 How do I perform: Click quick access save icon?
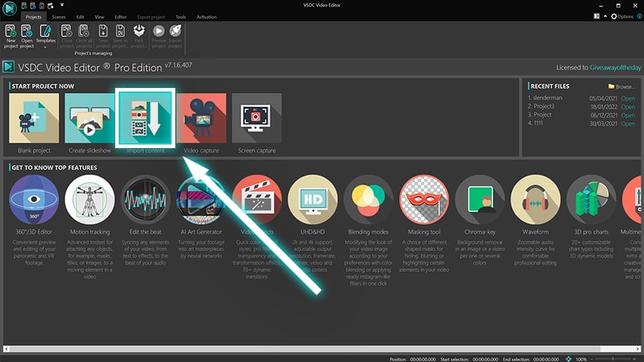42,6
